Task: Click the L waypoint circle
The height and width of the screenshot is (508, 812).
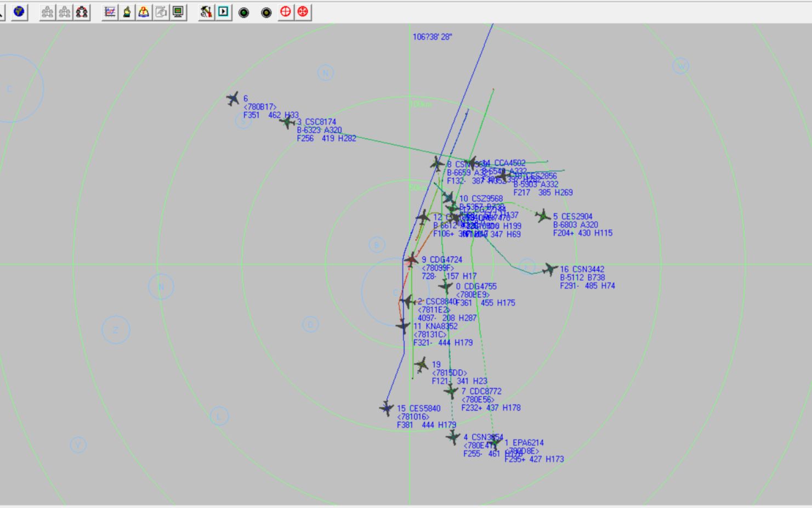Action: coord(219,416)
